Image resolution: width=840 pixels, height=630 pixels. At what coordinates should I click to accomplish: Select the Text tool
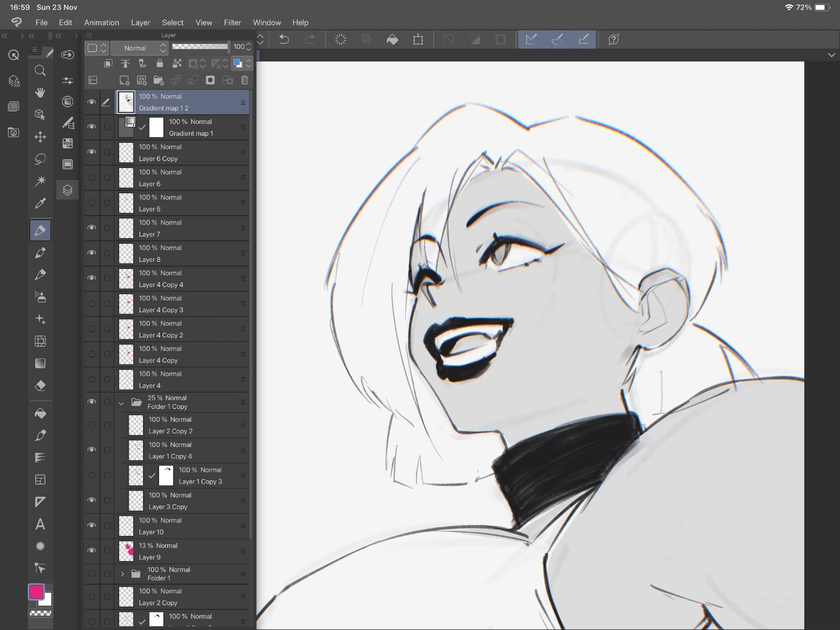coord(40,524)
